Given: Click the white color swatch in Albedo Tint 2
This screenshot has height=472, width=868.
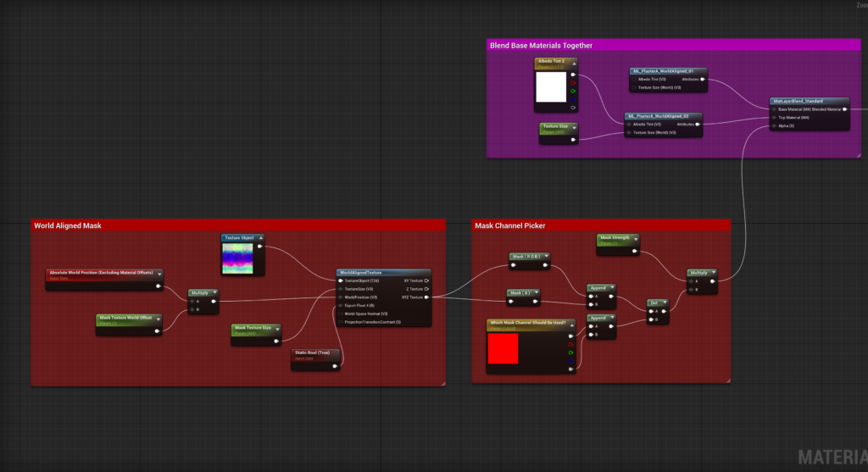Looking at the screenshot, I should pyautogui.click(x=551, y=87).
